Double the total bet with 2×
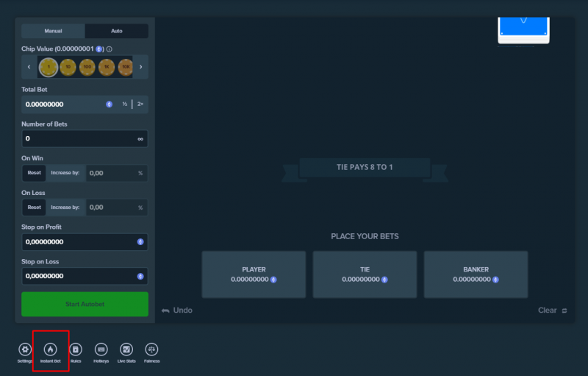Image resolution: width=588 pixels, height=376 pixels. (x=140, y=104)
